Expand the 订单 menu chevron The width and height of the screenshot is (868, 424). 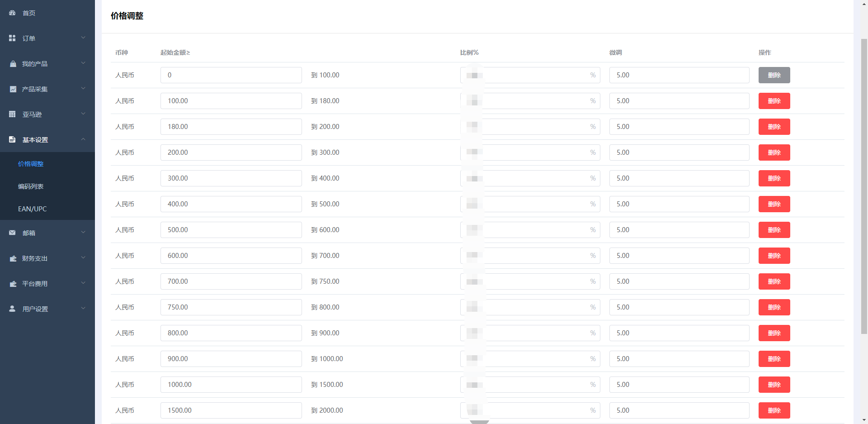click(83, 38)
